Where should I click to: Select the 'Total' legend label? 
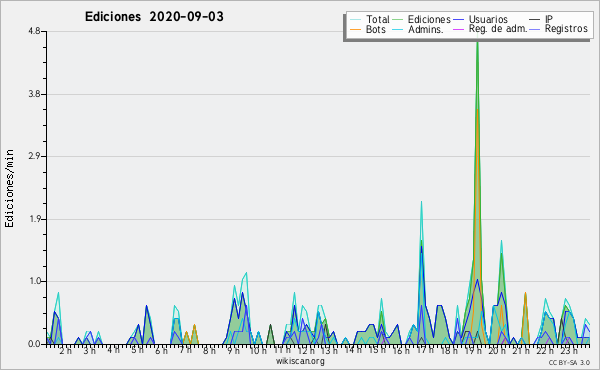tap(378, 19)
